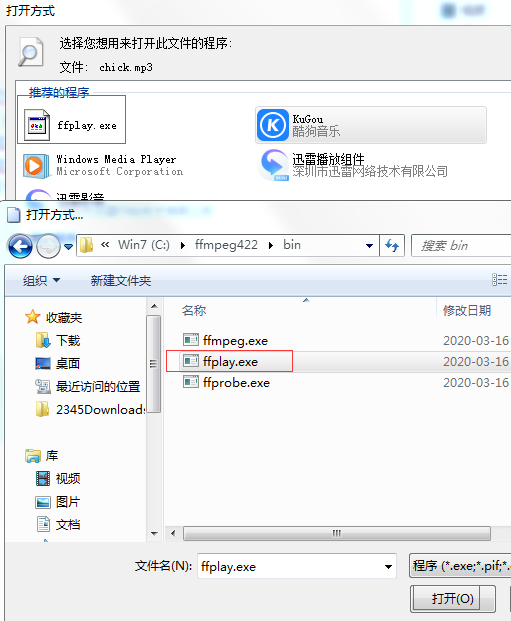Open the view options icon

point(500,280)
